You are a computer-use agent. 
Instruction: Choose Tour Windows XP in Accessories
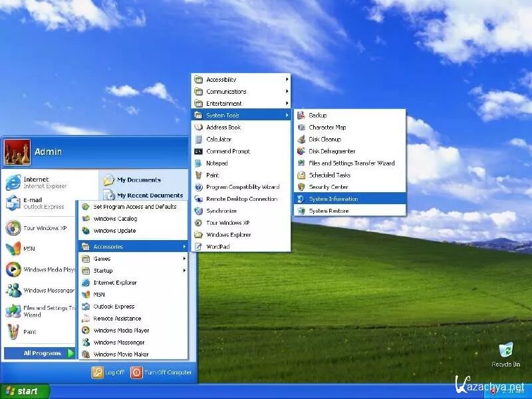[241, 223]
